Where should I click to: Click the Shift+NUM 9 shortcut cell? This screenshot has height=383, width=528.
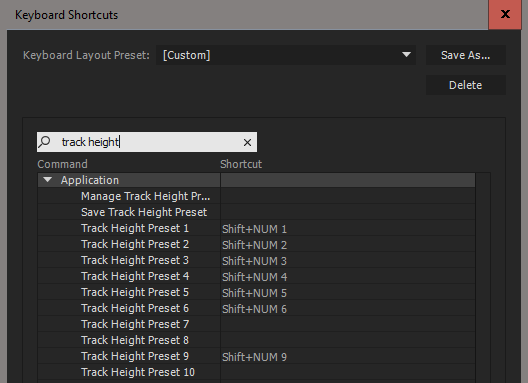348,356
